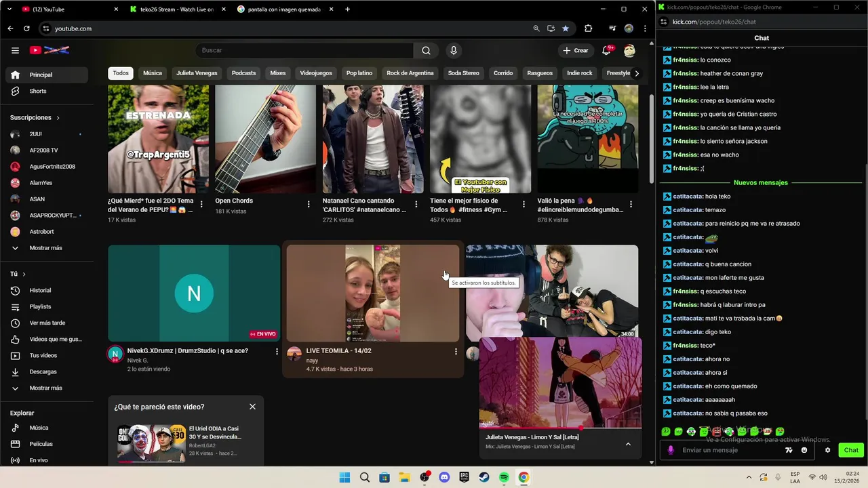Open the YouTube hamburger guide menu
868x488 pixels.
click(x=15, y=50)
